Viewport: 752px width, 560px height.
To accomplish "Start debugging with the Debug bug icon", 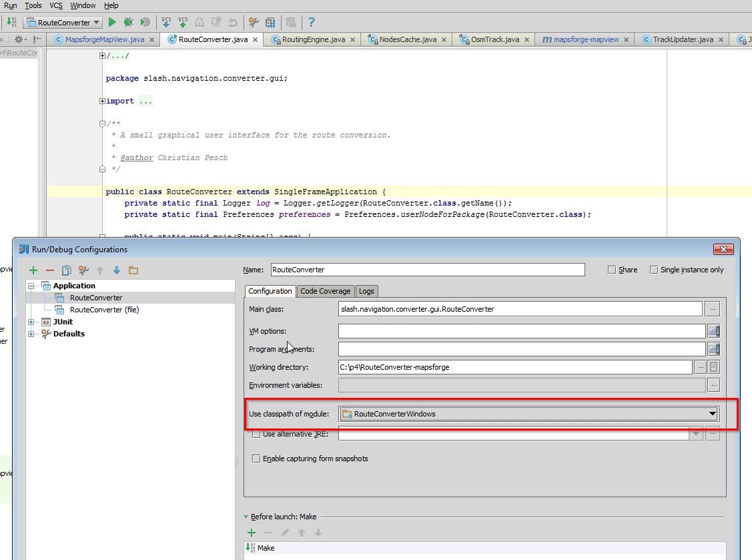I will point(128,22).
